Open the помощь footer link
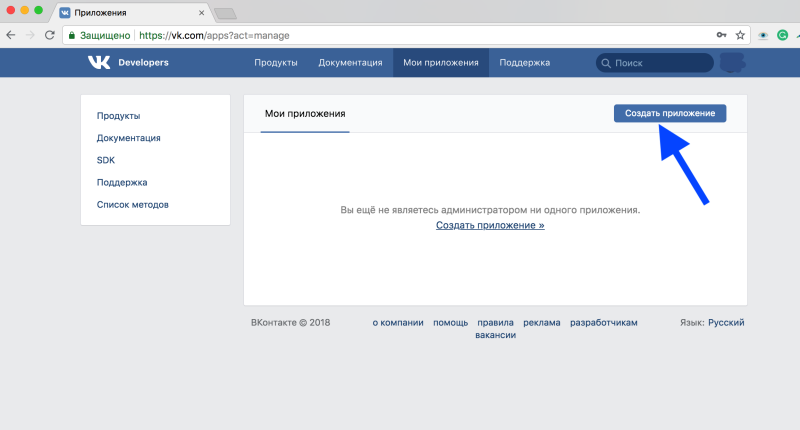 point(451,322)
